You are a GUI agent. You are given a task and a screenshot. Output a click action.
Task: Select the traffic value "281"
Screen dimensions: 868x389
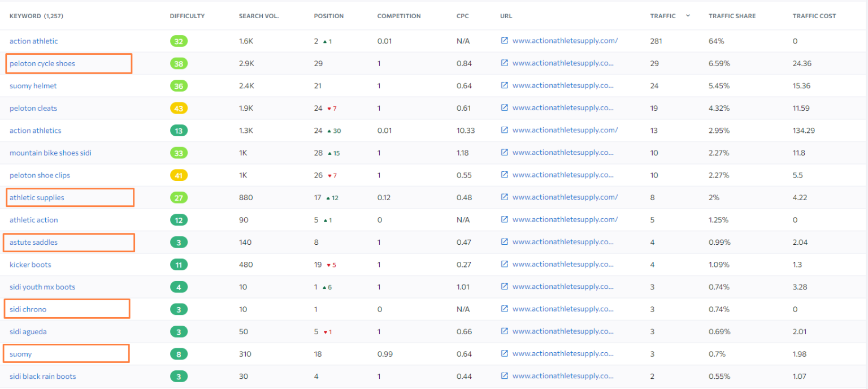656,41
